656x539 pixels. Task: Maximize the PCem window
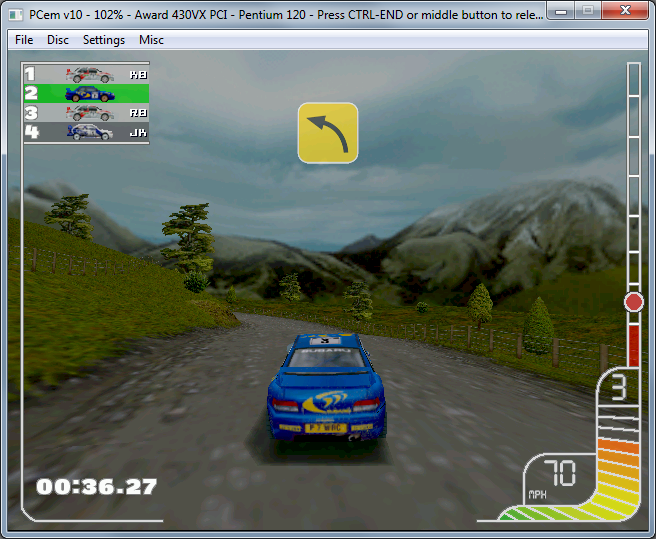588,11
